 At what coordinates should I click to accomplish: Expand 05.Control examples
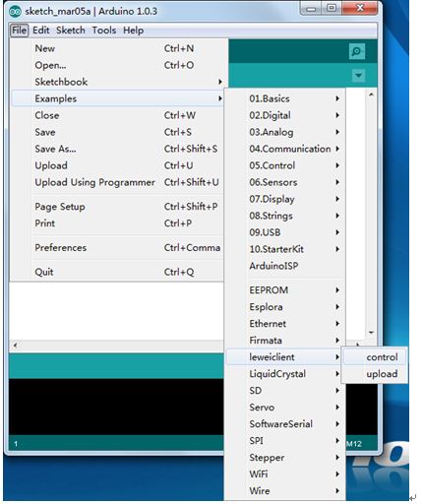tap(285, 165)
